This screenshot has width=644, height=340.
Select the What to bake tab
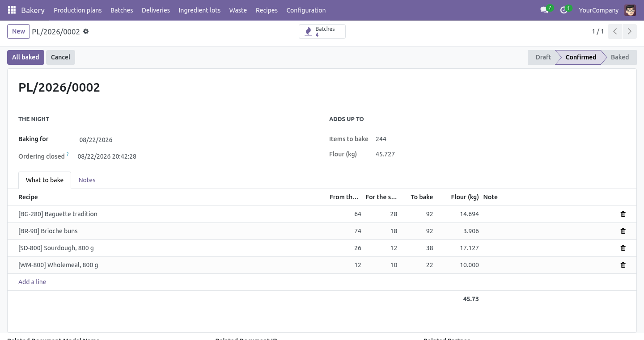pos(45,180)
